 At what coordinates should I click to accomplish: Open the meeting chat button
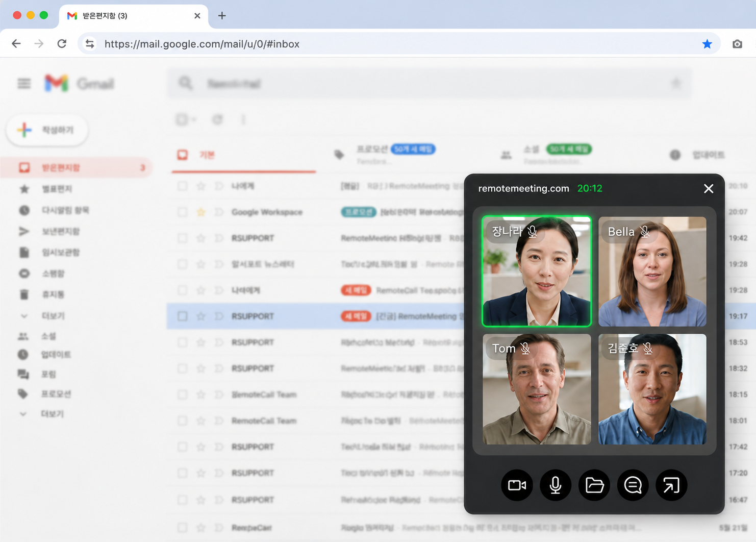(x=633, y=485)
